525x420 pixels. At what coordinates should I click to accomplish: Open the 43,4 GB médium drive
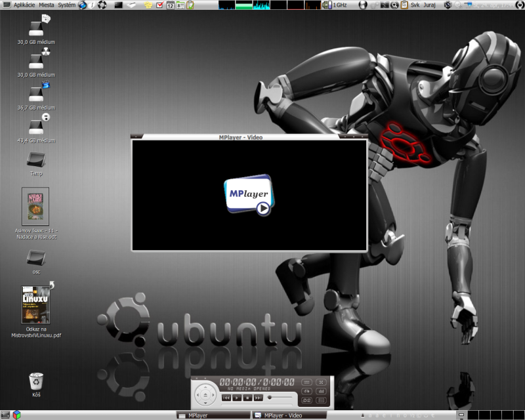[x=36, y=129]
